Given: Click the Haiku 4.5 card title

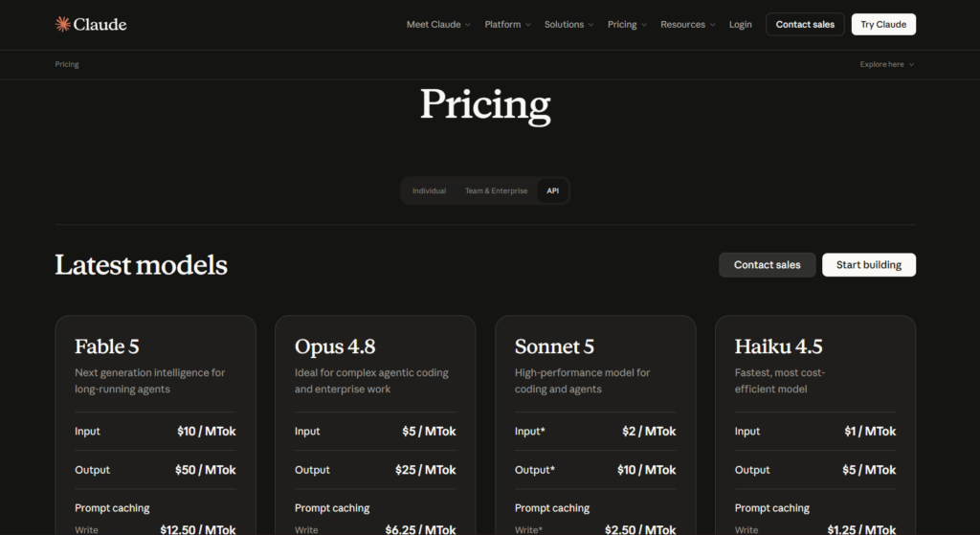Looking at the screenshot, I should (779, 346).
